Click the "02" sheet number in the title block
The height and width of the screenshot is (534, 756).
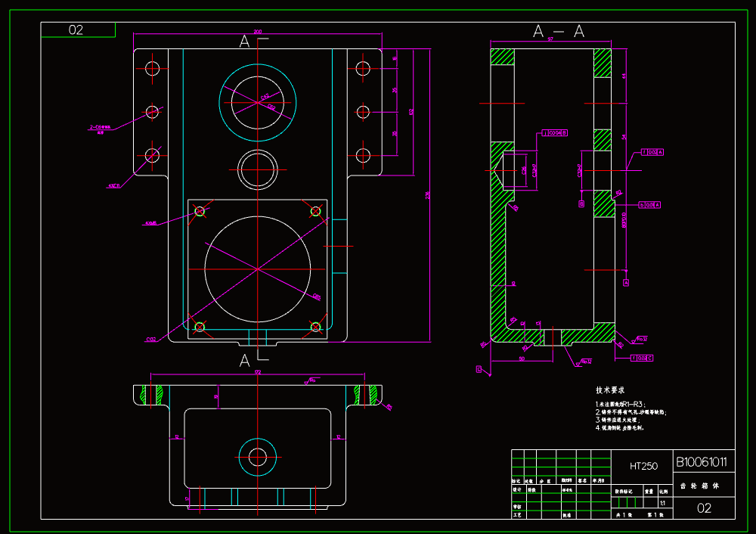(704, 508)
